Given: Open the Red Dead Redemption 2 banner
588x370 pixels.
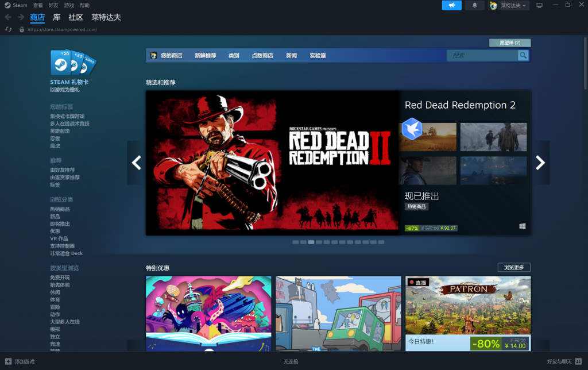Looking at the screenshot, I should [273, 163].
